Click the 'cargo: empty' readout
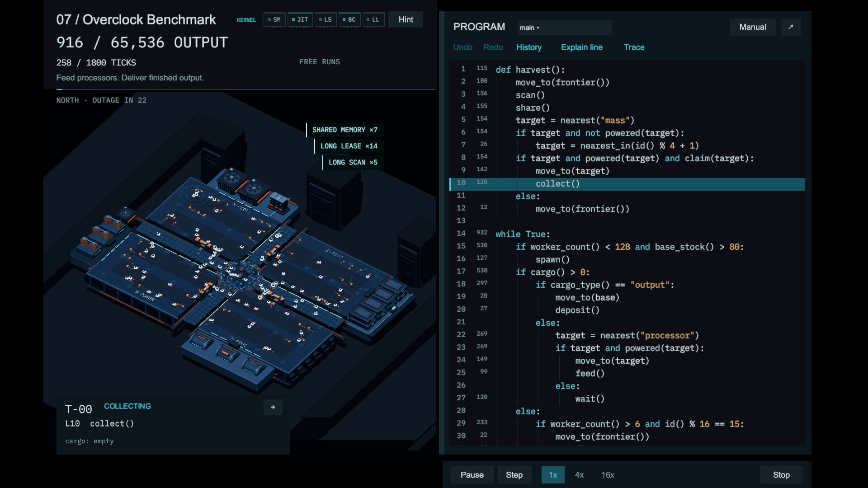The height and width of the screenshot is (488, 868). pos(90,441)
